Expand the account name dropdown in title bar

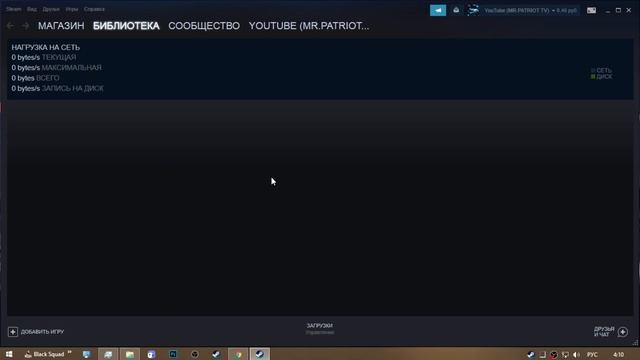coord(531,10)
